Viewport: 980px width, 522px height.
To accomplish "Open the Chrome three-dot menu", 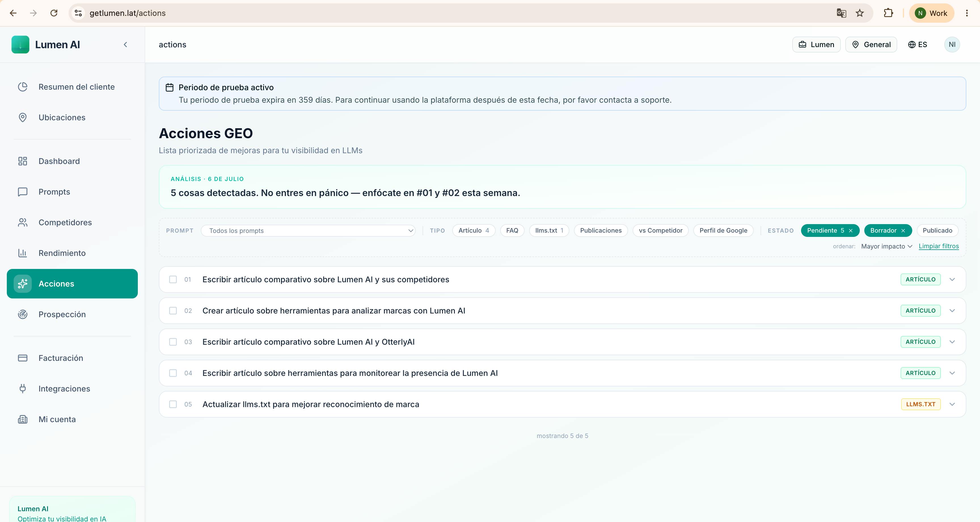I will coord(967,13).
